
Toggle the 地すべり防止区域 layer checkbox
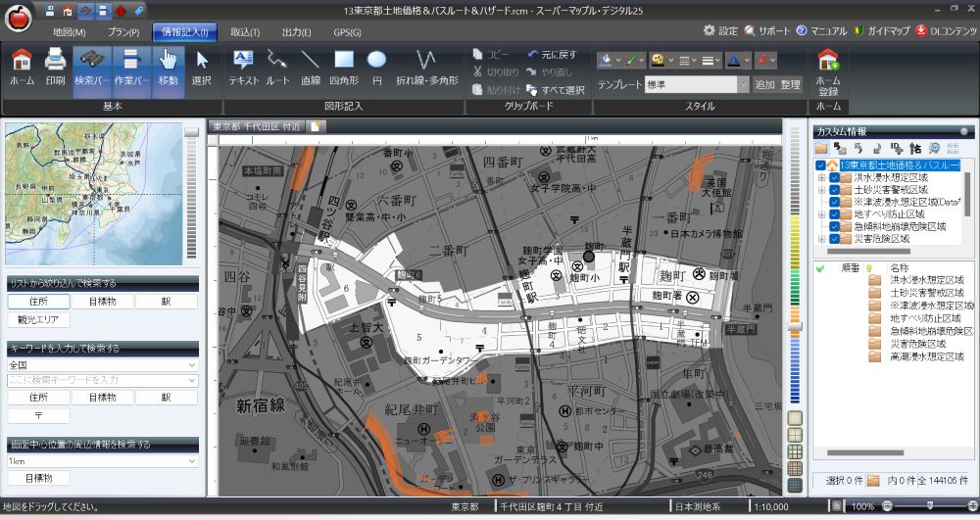tap(834, 214)
